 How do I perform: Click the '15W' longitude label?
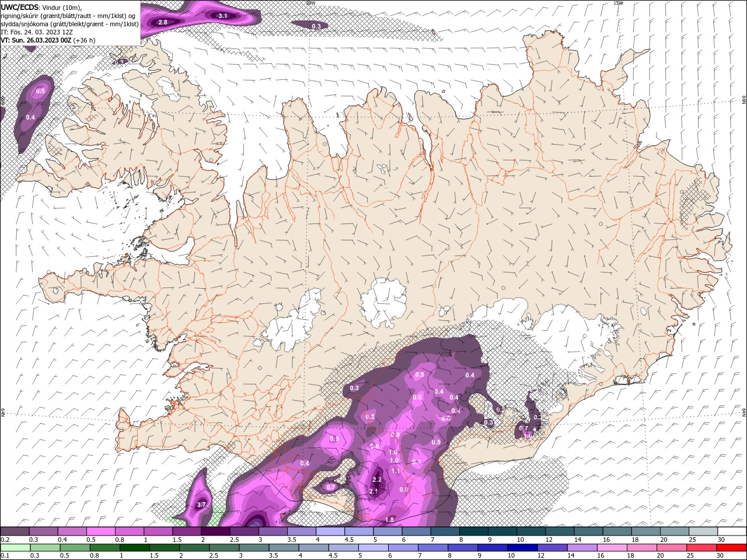coord(619,3)
